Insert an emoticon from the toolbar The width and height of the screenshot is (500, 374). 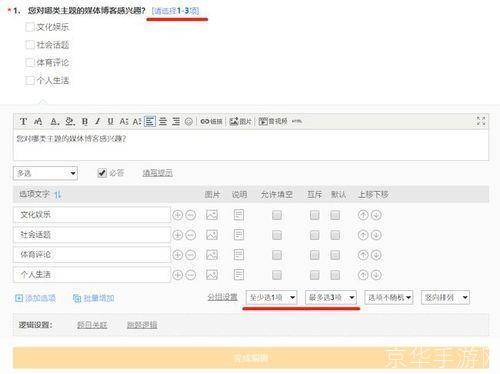click(x=189, y=121)
